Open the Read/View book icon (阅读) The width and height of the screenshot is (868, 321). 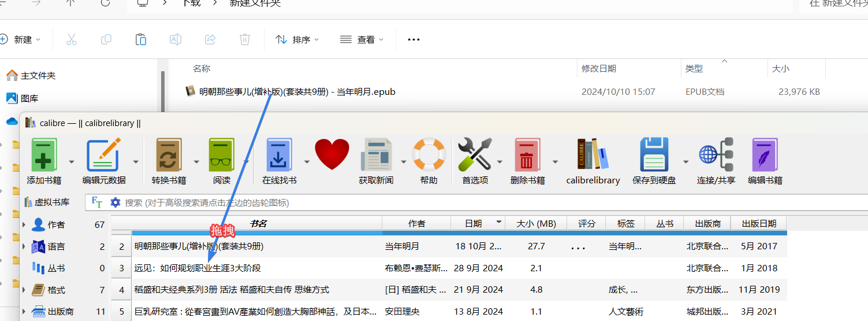click(x=222, y=154)
